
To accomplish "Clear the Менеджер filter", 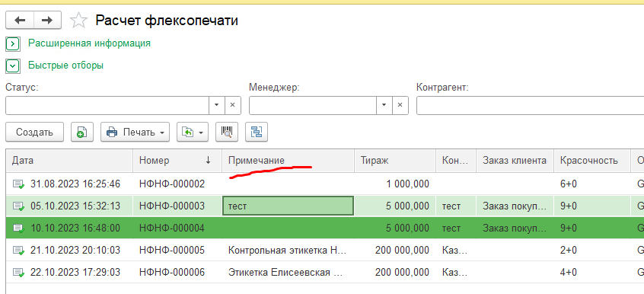I will coord(400,105).
